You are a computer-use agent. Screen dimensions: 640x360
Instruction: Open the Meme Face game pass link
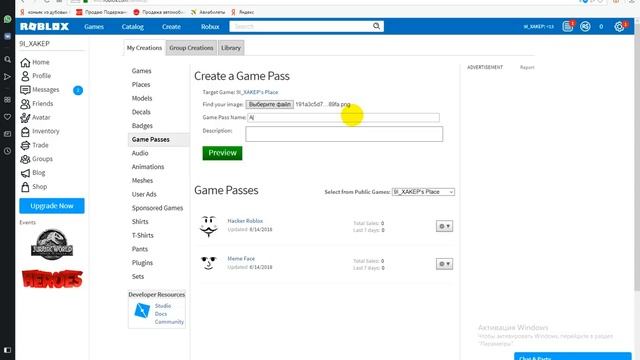(x=241, y=259)
